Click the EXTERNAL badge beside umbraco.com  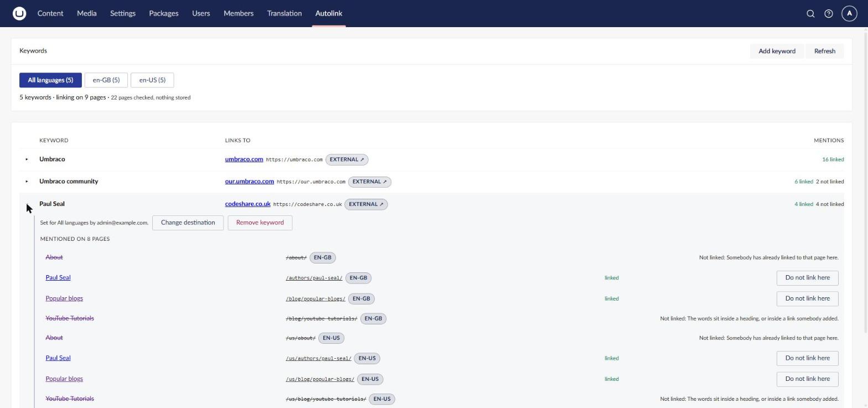click(x=347, y=159)
